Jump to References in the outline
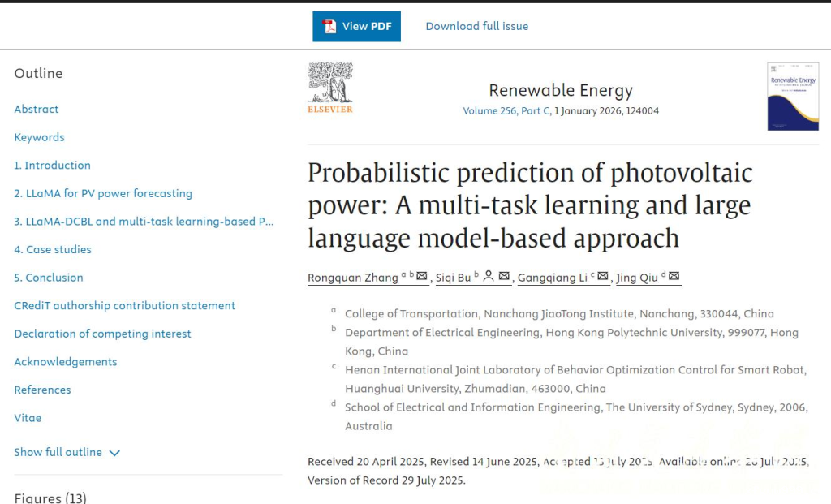Image resolution: width=831 pixels, height=504 pixels. coord(42,390)
